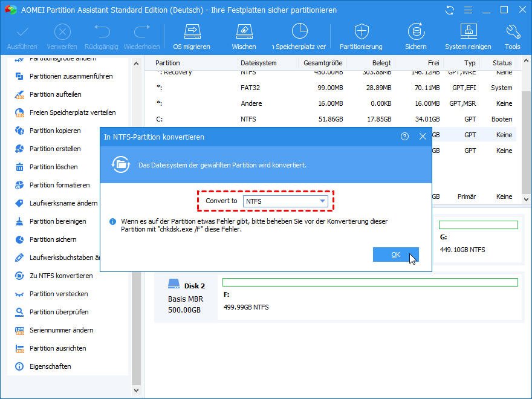
Task: Sort by Gesamtgröße column header
Action: (x=323, y=63)
